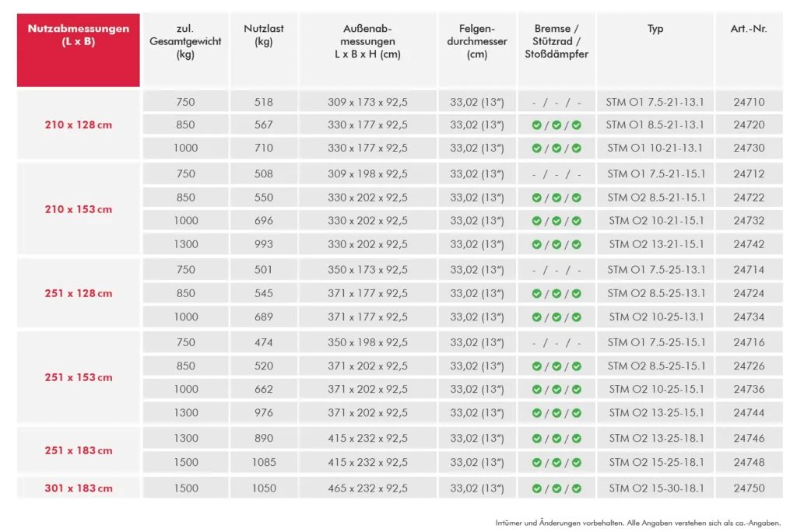Click the last green checkmark in row 24736
Viewport: 797px width, 532px height.
[x=576, y=390]
